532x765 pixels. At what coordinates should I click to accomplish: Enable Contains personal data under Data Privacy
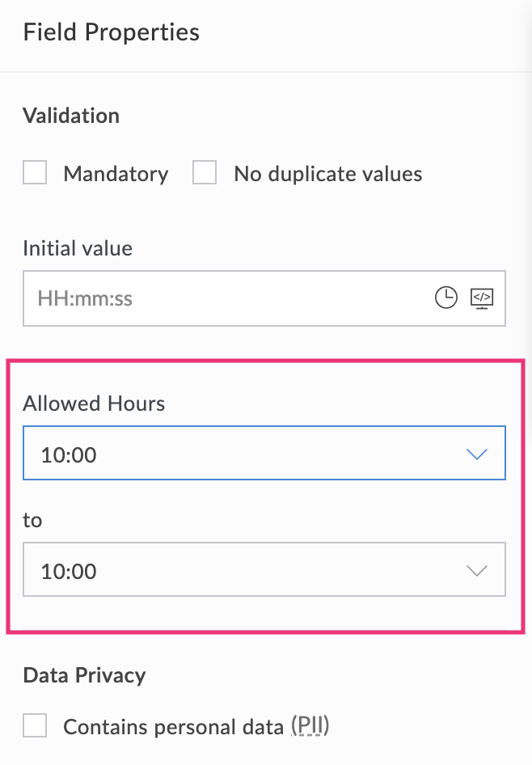coord(34,725)
